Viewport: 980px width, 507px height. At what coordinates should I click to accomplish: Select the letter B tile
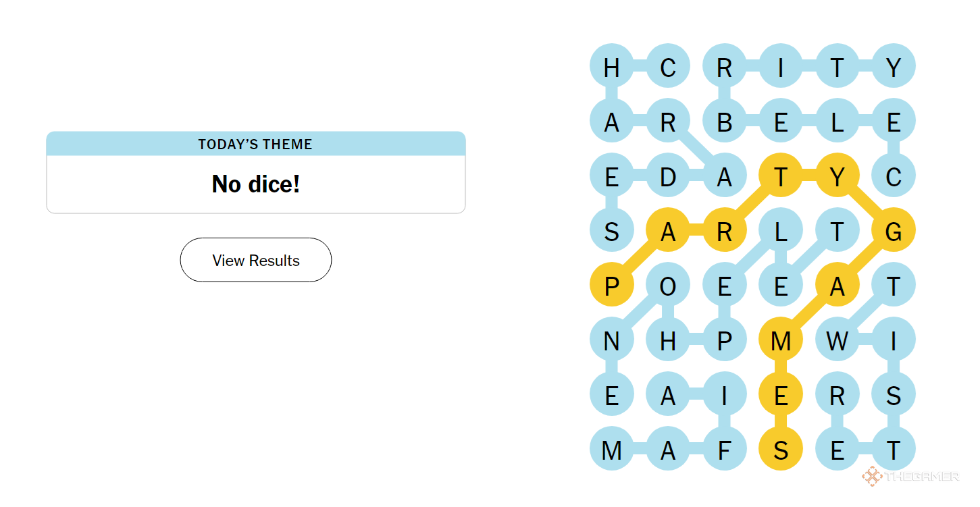pyautogui.click(x=724, y=122)
